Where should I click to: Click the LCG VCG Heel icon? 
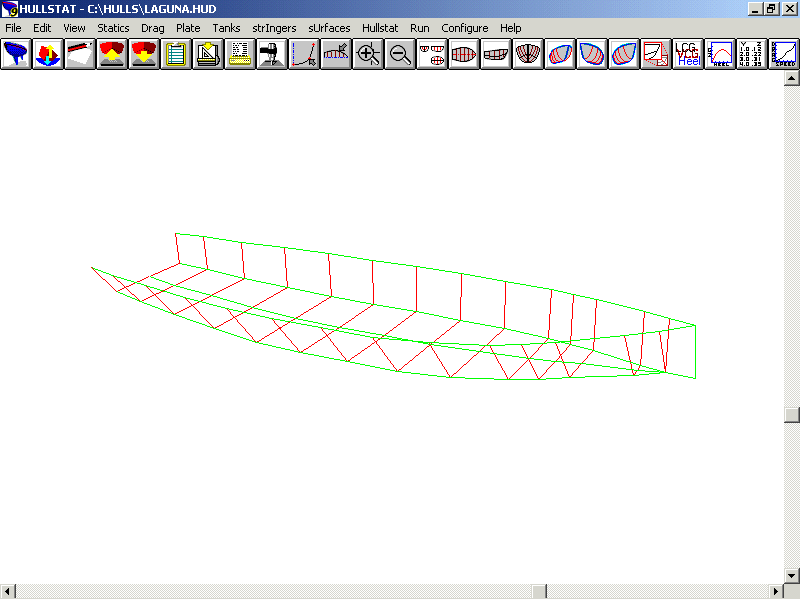[688, 54]
